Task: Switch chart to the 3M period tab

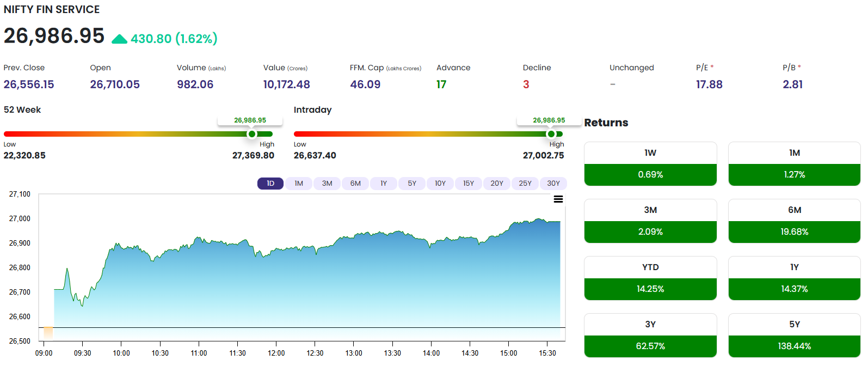Action: (327, 184)
